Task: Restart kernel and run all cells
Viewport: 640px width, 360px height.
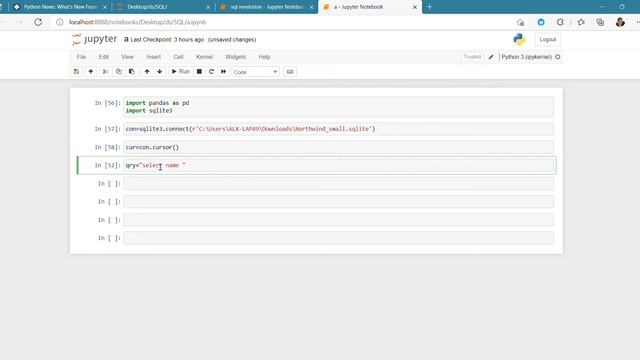Action: coord(223,71)
